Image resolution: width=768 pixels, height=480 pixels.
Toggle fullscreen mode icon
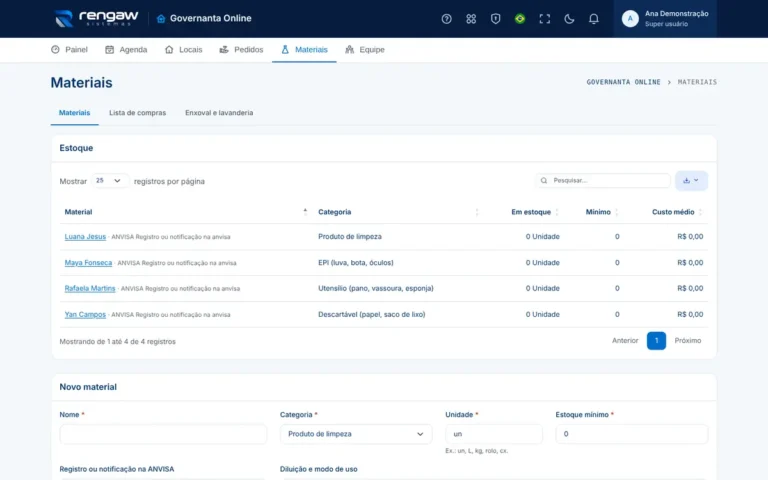pos(545,19)
